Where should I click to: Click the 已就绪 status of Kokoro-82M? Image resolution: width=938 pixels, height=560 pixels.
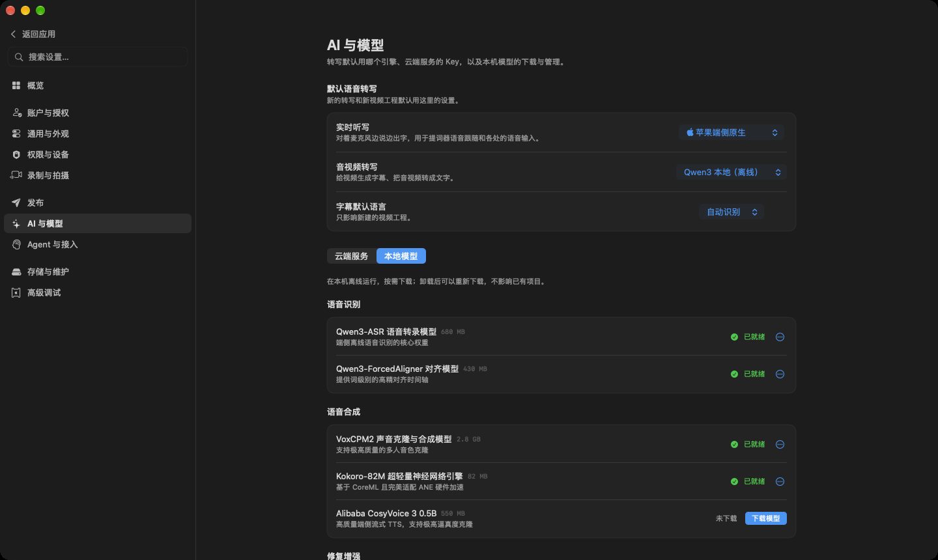pyautogui.click(x=754, y=481)
